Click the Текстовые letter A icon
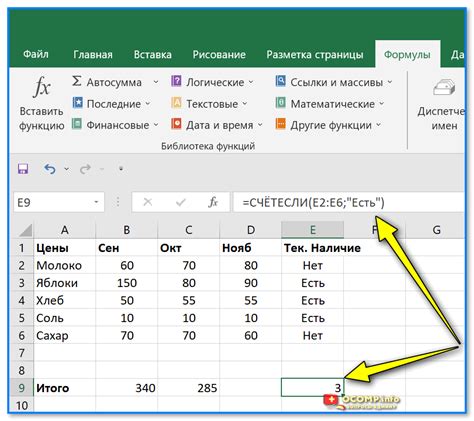Viewport: 474px width, 421px height. 176,103
